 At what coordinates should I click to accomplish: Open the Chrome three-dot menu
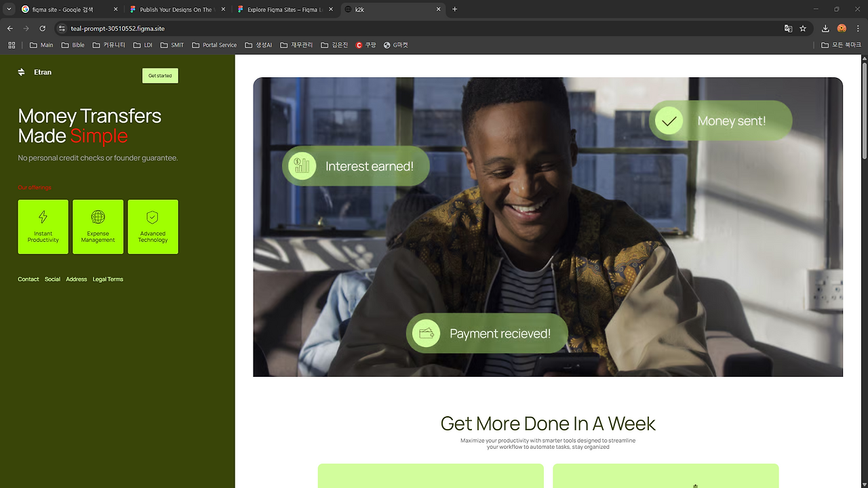click(x=858, y=28)
